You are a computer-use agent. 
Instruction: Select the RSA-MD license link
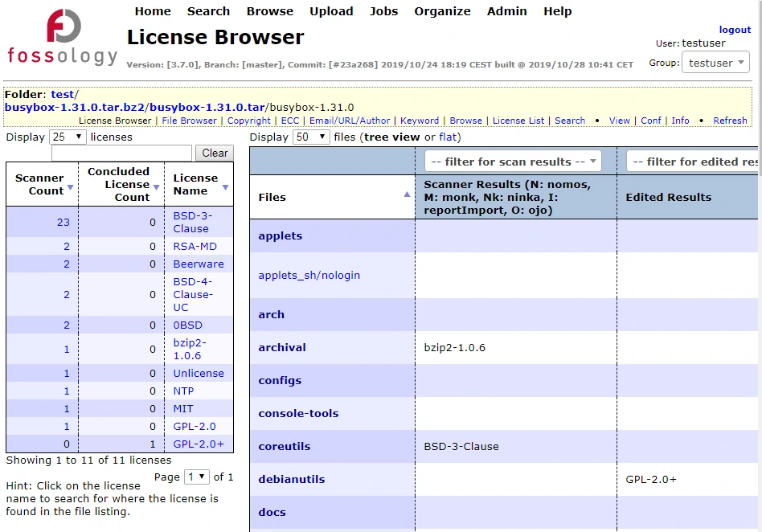pos(195,247)
